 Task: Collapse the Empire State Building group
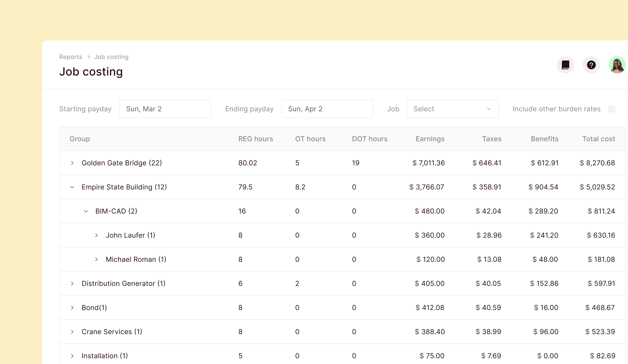[x=72, y=187]
